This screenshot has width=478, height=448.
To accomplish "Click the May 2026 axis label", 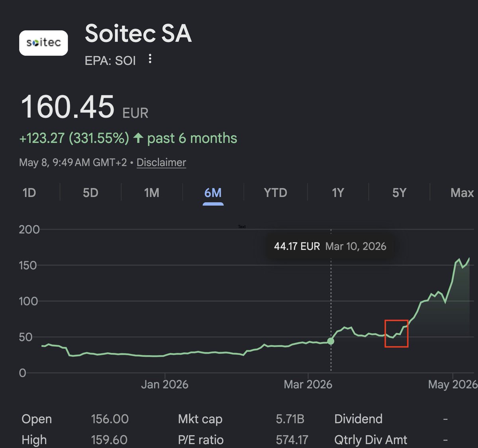I will pos(453,384).
